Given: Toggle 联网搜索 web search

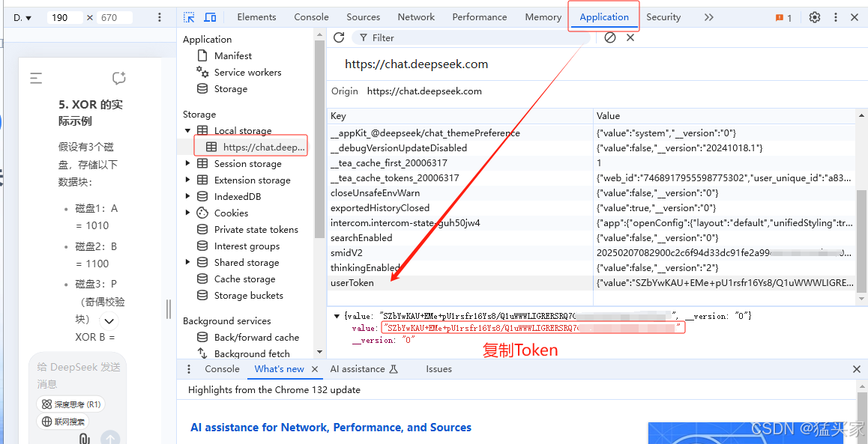Looking at the screenshot, I should point(62,422).
